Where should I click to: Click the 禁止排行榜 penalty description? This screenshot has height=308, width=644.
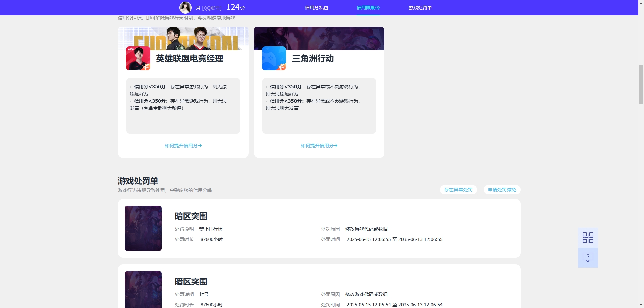click(x=211, y=229)
